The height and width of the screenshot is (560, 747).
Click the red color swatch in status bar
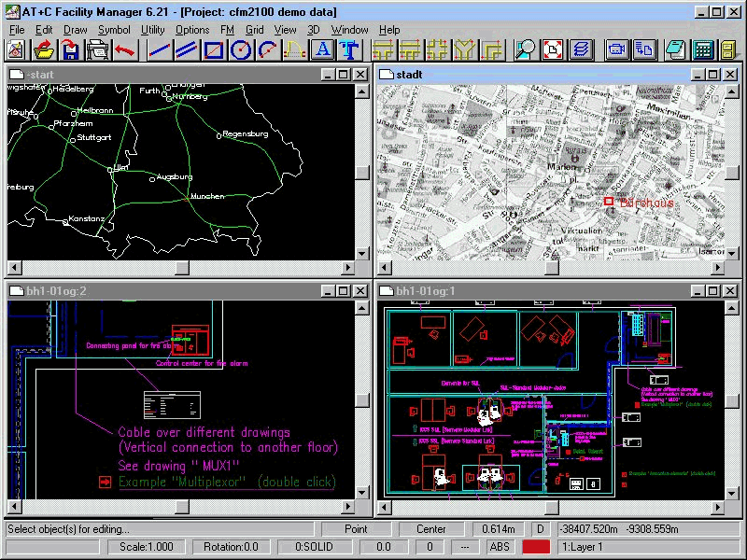[x=535, y=547]
